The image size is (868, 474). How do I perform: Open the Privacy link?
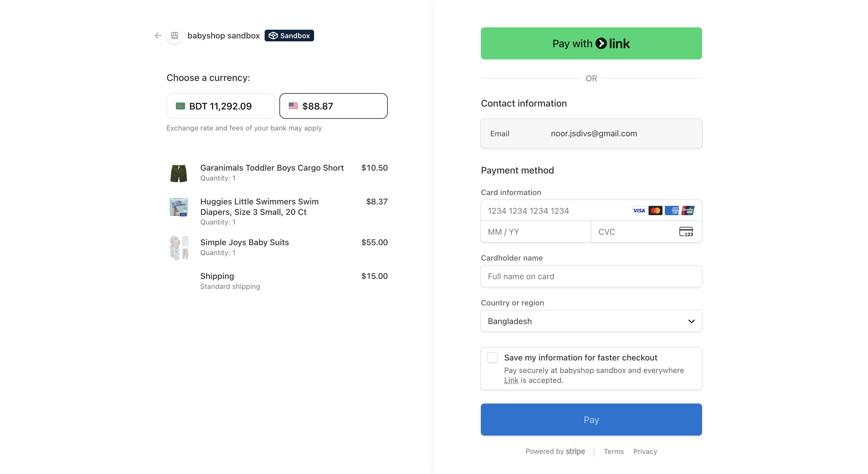click(645, 451)
